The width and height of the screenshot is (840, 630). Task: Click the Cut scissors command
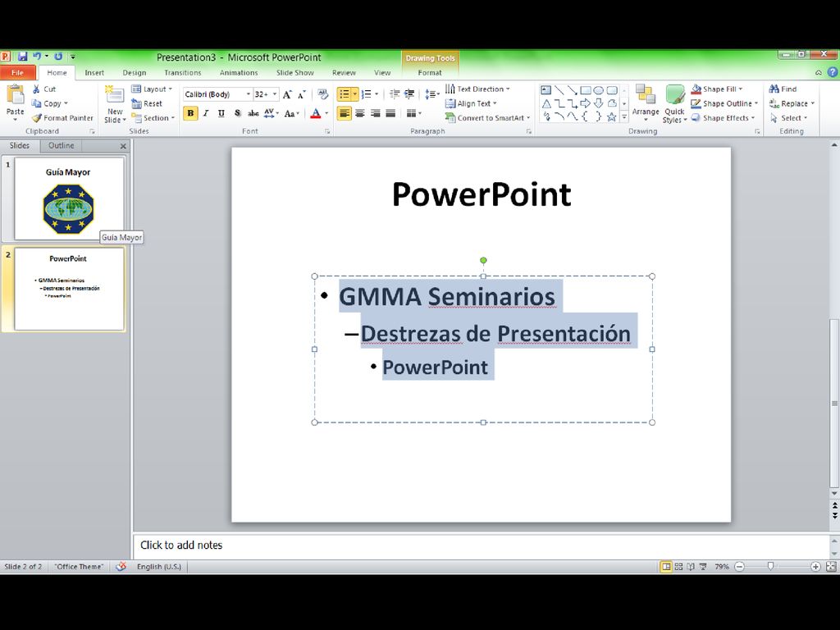click(43, 89)
